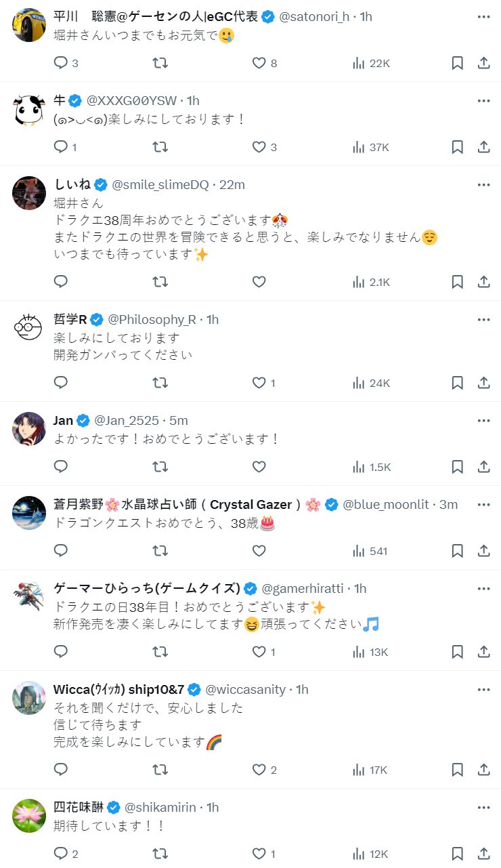Repost しいね's Dragon Quest tweet
Screen dimensions: 501x868
point(160,282)
